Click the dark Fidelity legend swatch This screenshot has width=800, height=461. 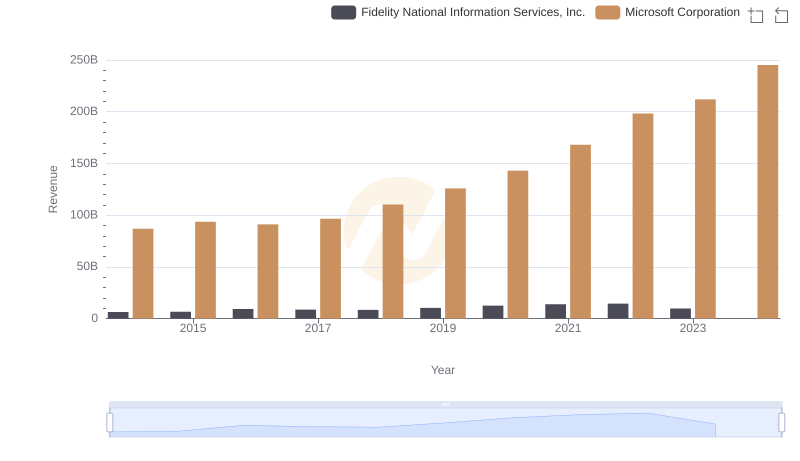343,12
